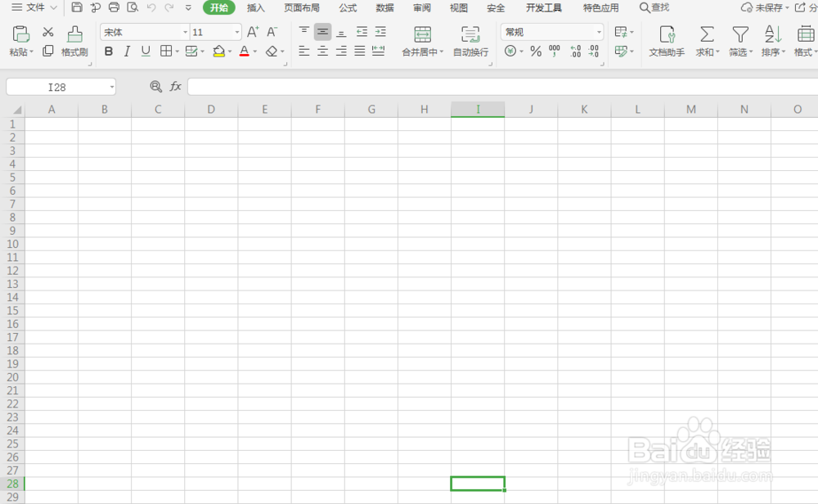
Task: Activate the Format Painter (格式刷) brush
Action: pos(74,41)
